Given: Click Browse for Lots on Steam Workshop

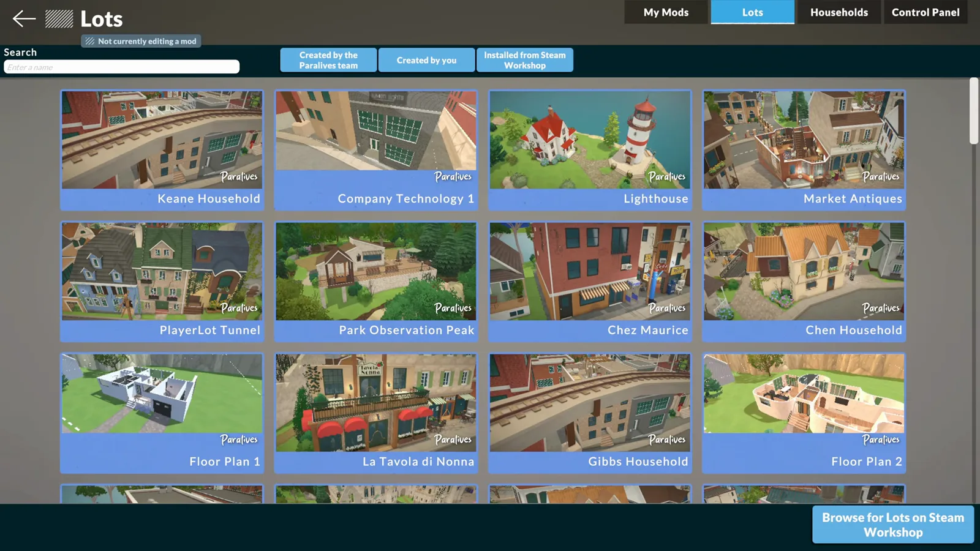Looking at the screenshot, I should [x=893, y=525].
